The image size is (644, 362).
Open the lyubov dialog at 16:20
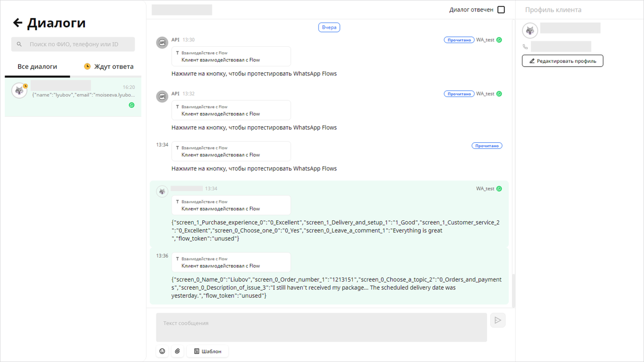click(73, 97)
